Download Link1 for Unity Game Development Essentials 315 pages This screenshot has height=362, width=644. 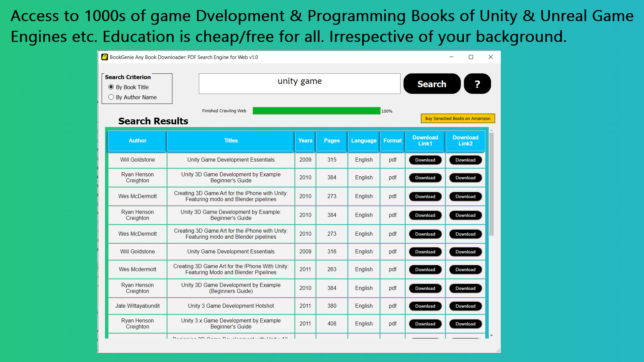[425, 160]
